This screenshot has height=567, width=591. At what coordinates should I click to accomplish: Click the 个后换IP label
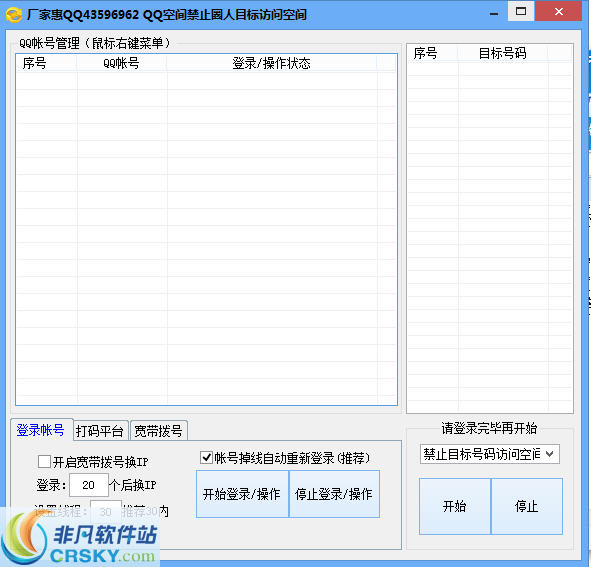point(133,485)
